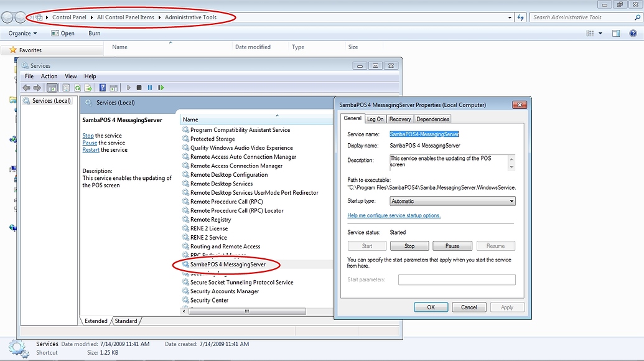Screen dimensions: 644x361
Task: Open the Administrative Tools address bar dropdown
Action: pos(510,17)
